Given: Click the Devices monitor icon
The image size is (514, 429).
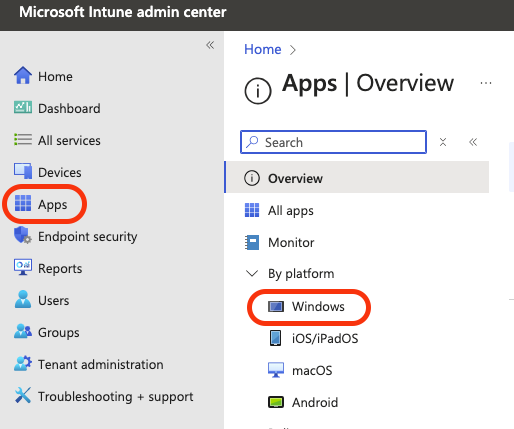Looking at the screenshot, I should coord(23,171).
